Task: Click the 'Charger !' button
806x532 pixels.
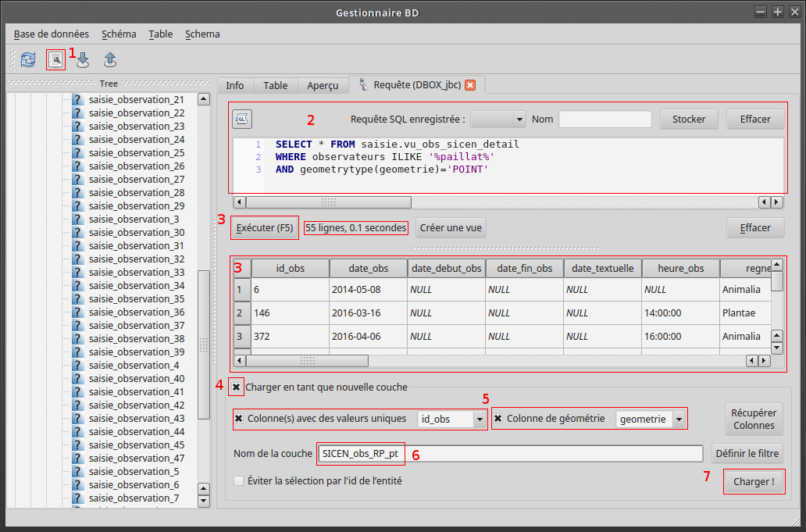Action: coord(754,482)
